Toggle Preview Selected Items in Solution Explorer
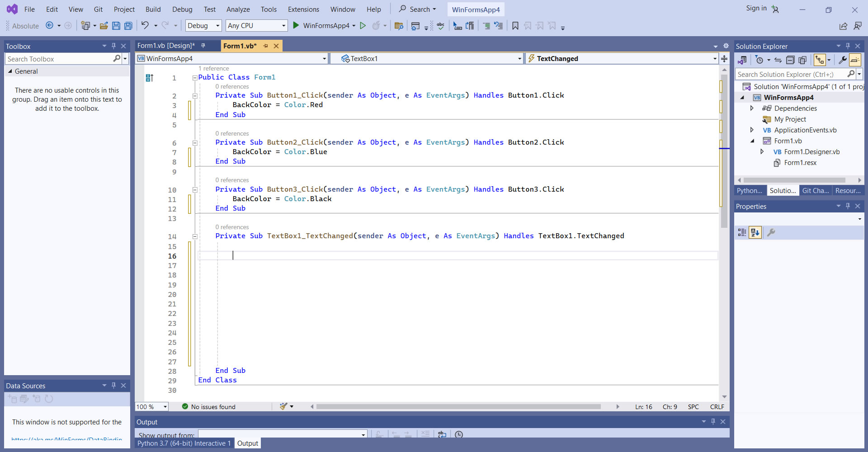This screenshot has width=868, height=452. pos(854,60)
